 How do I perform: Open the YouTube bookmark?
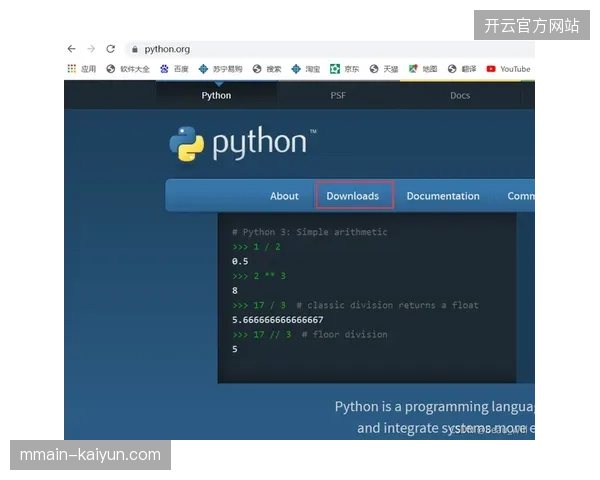pyautogui.click(x=508, y=69)
